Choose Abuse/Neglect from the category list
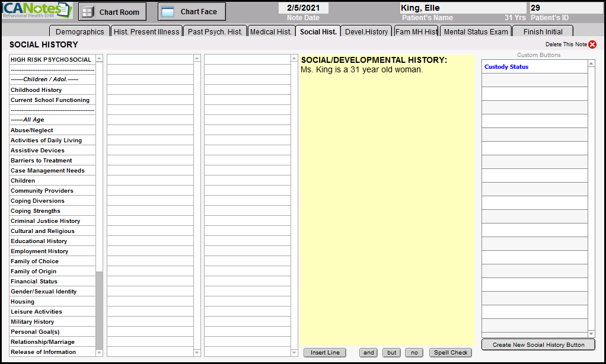606x364 pixels. 32,130
